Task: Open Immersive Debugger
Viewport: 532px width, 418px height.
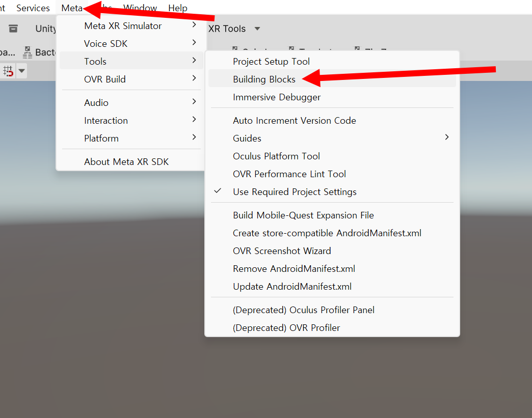Action: pos(332,97)
